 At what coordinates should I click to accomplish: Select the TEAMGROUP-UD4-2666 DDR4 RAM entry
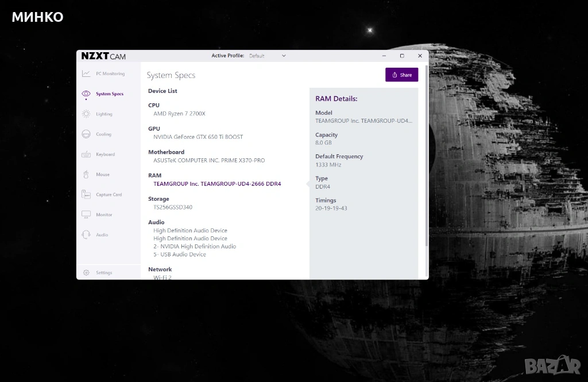(217, 184)
